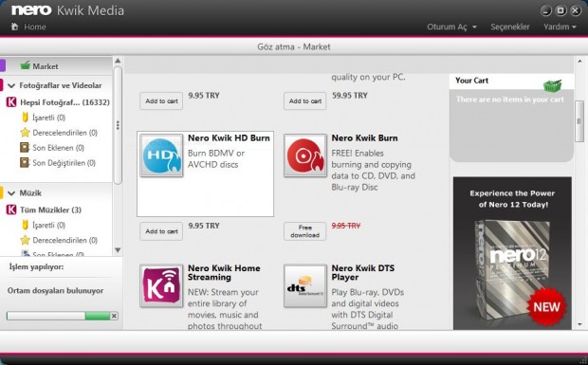Open the Nero Kwik Home Streaming icon

pyautogui.click(x=161, y=286)
